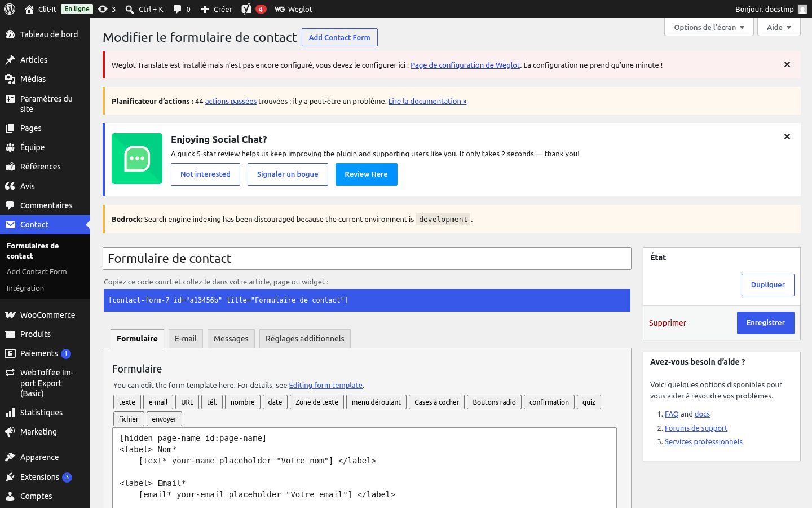Insert a Cases à cocher tag
The image size is (812, 508).
437,402
